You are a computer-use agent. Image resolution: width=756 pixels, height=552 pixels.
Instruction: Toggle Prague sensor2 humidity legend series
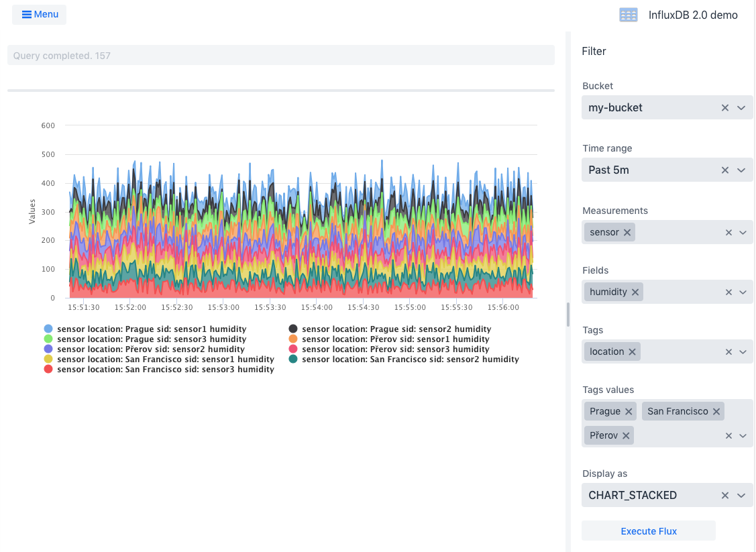tap(390, 329)
